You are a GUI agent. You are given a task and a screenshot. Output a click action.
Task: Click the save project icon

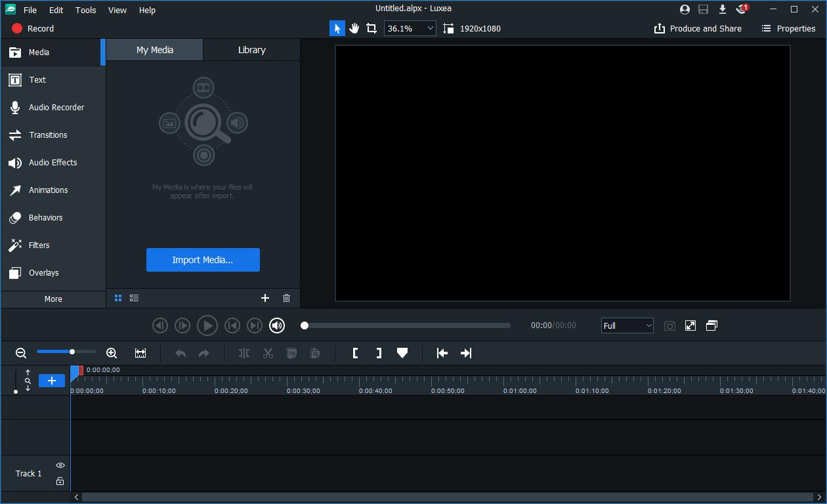[x=704, y=9]
